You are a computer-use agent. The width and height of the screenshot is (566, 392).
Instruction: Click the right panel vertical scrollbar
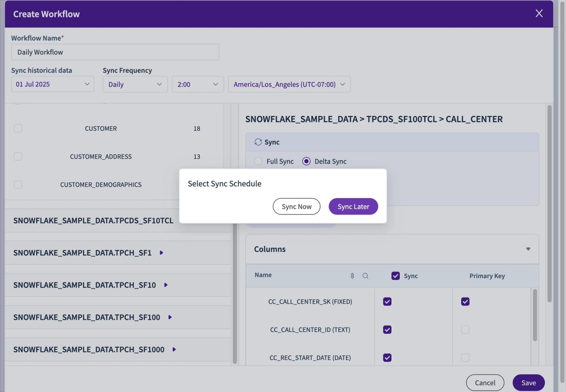(x=549, y=203)
